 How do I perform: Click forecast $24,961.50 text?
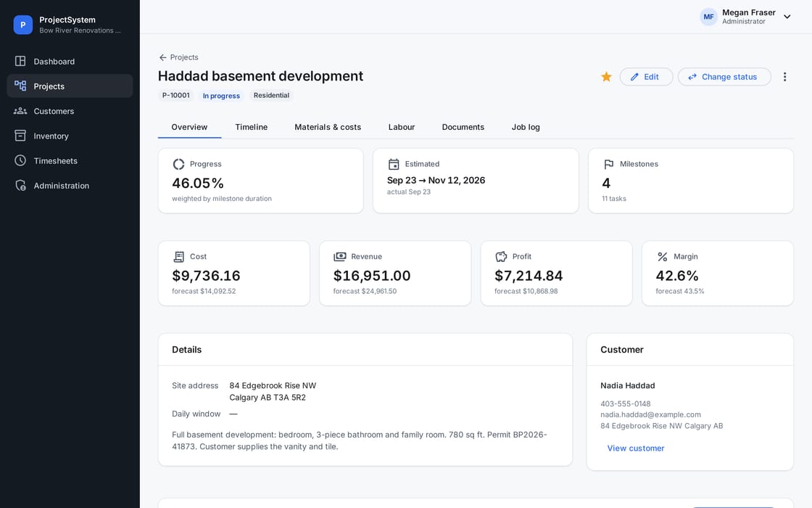click(x=365, y=291)
